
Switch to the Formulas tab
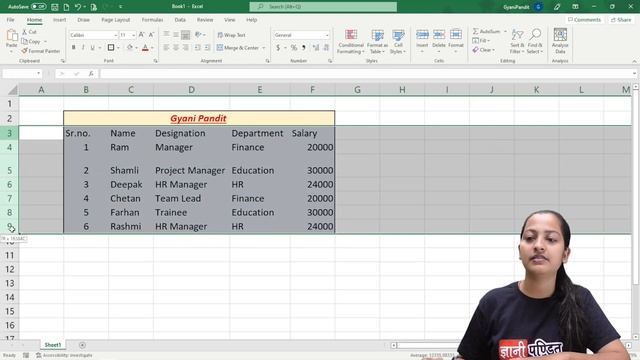tap(152, 20)
